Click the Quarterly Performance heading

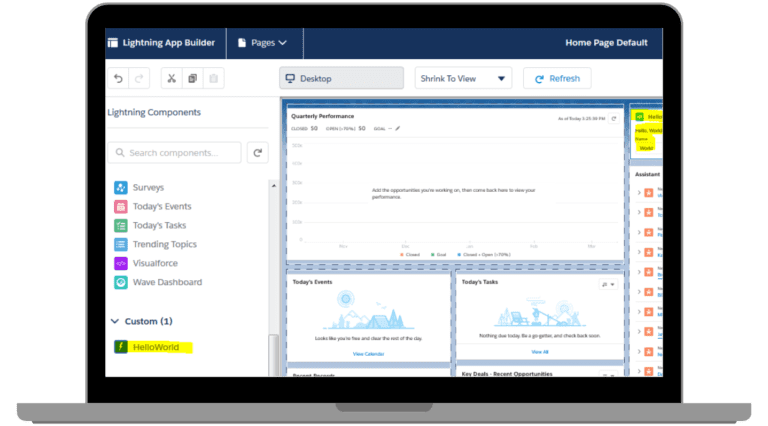pyautogui.click(x=322, y=116)
